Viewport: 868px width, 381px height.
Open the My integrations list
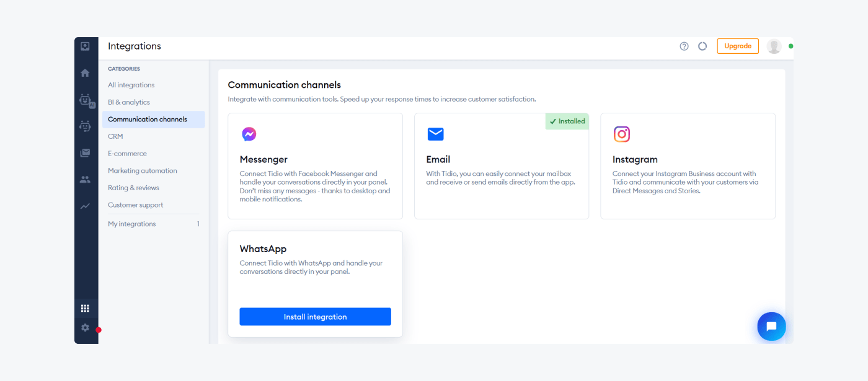pos(154,224)
